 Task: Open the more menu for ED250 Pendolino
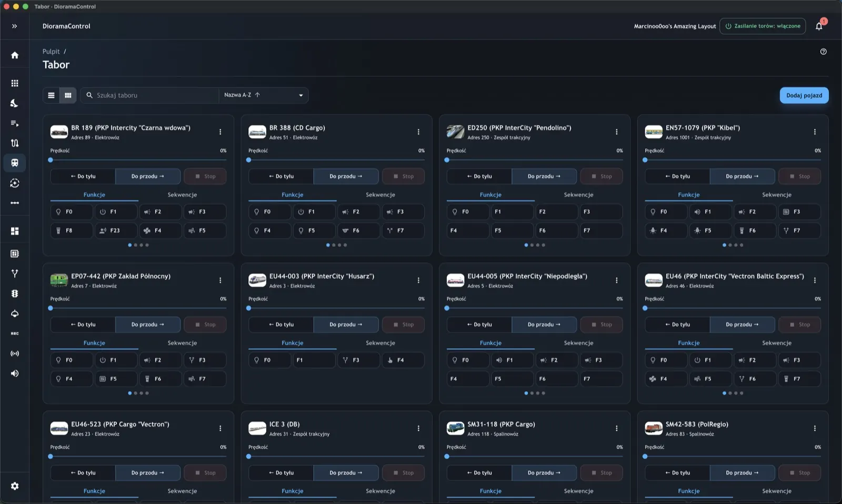617,132
